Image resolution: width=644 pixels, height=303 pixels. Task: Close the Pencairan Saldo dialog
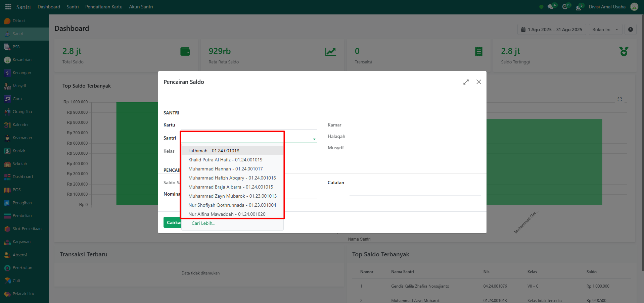pyautogui.click(x=479, y=82)
